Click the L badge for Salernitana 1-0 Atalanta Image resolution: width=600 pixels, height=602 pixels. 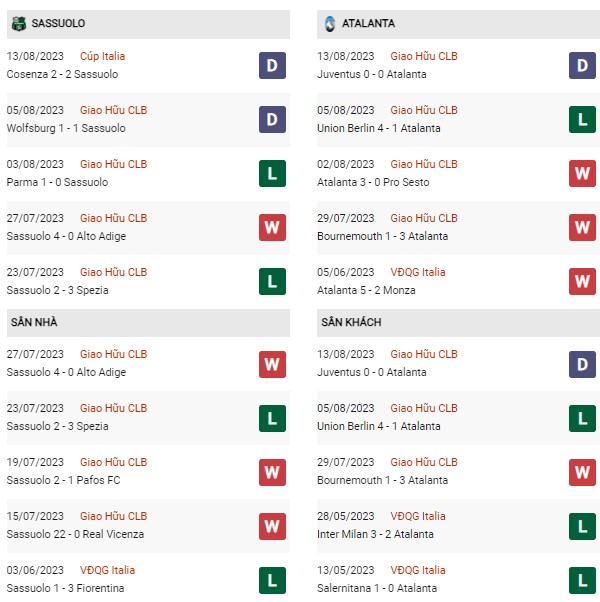[582, 580]
